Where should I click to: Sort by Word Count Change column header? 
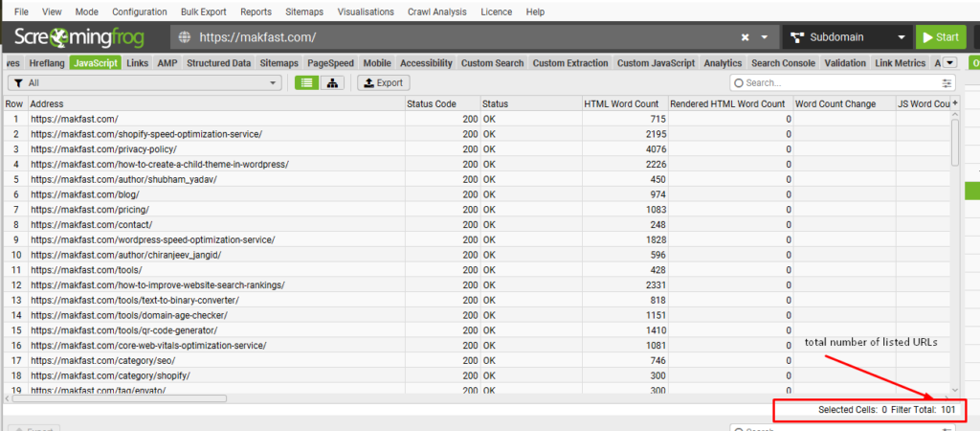(x=845, y=103)
